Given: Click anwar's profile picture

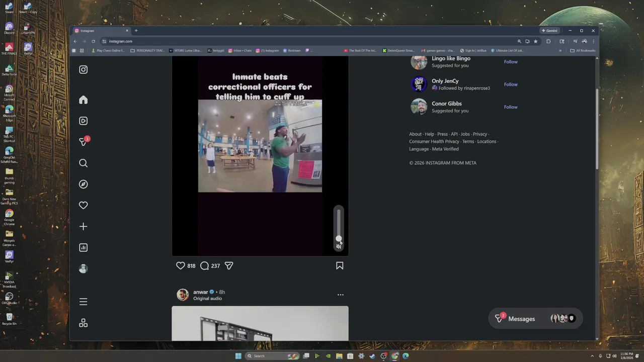Looking at the screenshot, I should click(183, 295).
